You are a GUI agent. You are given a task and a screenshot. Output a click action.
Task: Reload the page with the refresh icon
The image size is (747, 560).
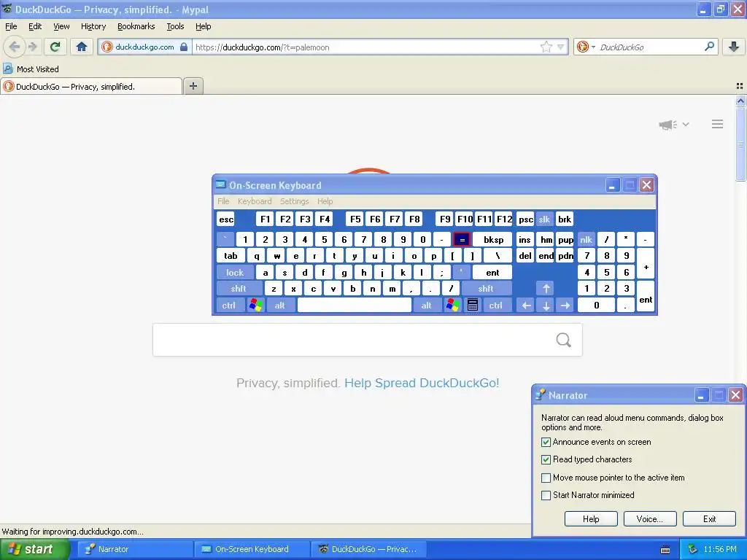[x=55, y=47]
